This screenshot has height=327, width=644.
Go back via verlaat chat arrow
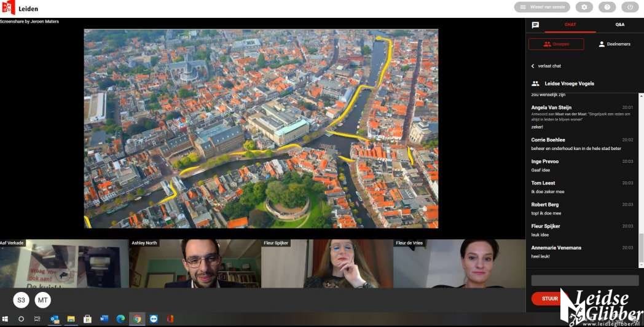click(x=533, y=66)
